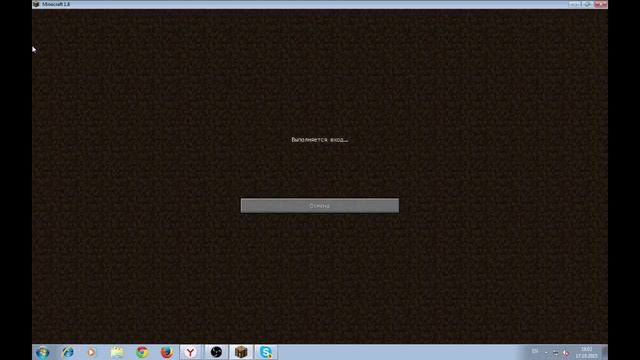
Task: Open the Windows Start menu
Action: point(42,352)
